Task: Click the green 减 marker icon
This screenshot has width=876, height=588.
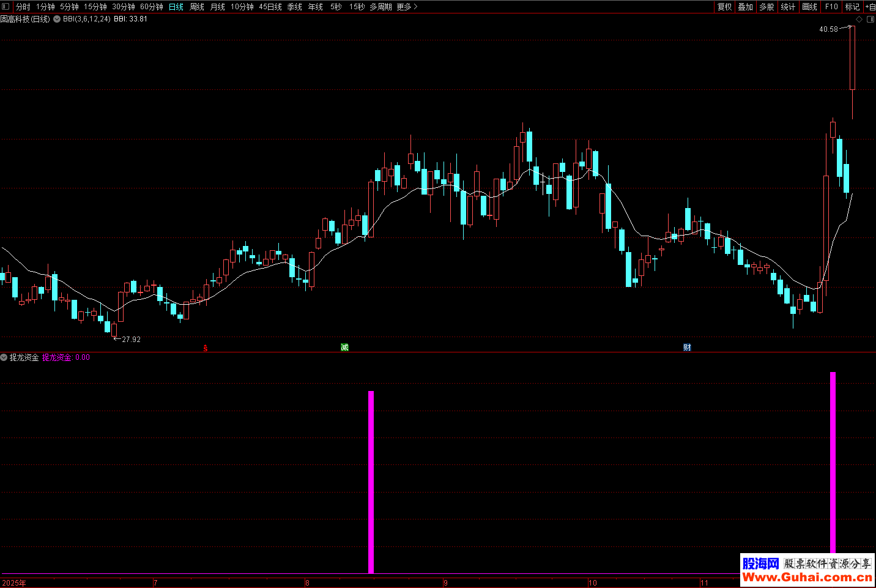Action: [x=344, y=348]
